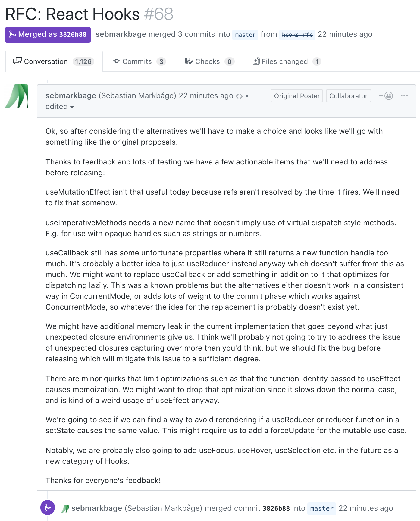Switch to the Commits tab
This screenshot has width=420, height=521.
(139, 61)
